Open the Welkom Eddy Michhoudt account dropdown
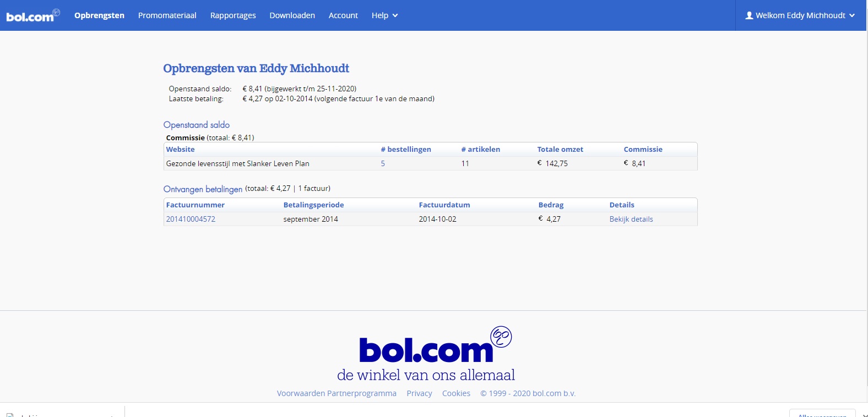The image size is (868, 417). coord(800,15)
